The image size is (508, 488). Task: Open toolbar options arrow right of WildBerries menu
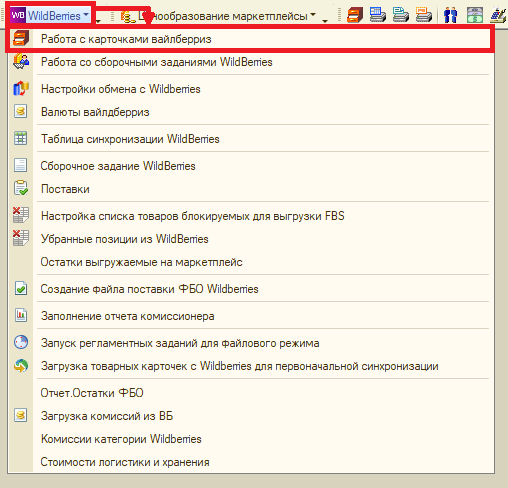pos(98,21)
